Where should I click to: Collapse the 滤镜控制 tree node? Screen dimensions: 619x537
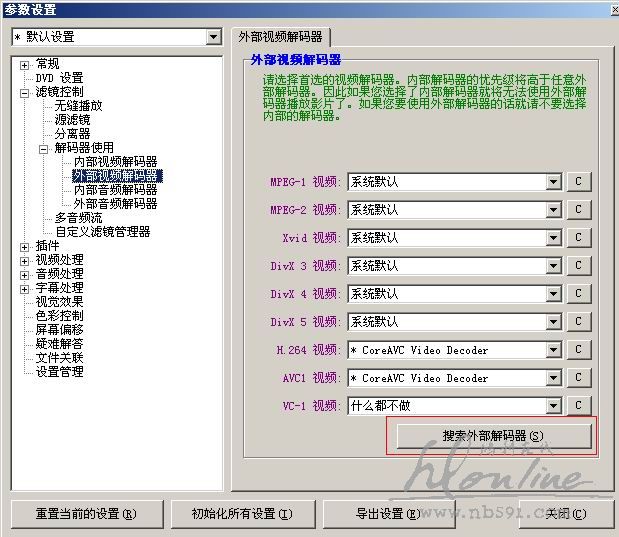(x=25, y=92)
